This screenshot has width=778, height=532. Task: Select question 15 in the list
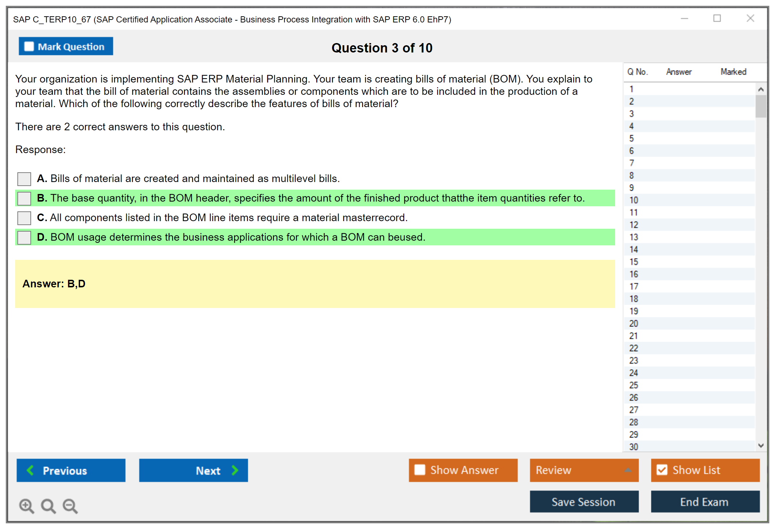point(634,262)
